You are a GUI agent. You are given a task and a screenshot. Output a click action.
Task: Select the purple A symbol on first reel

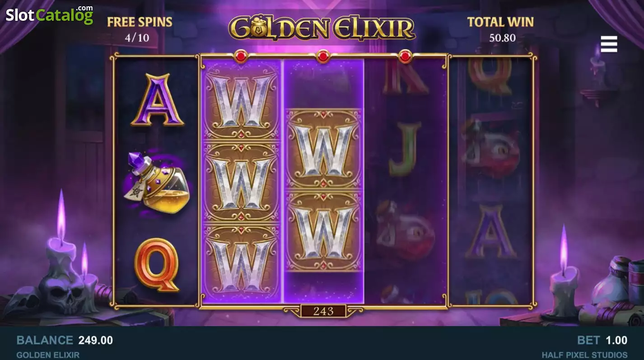(x=157, y=100)
